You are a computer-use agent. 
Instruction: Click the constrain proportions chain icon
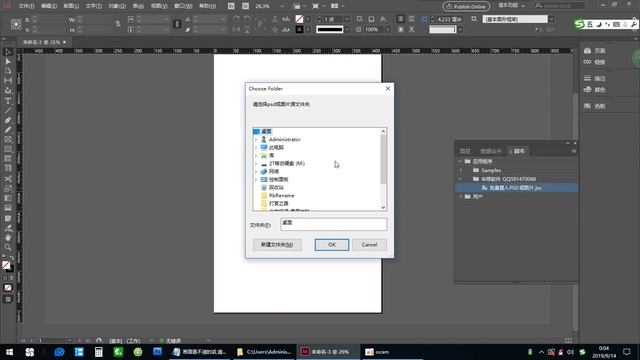[x=118, y=24]
